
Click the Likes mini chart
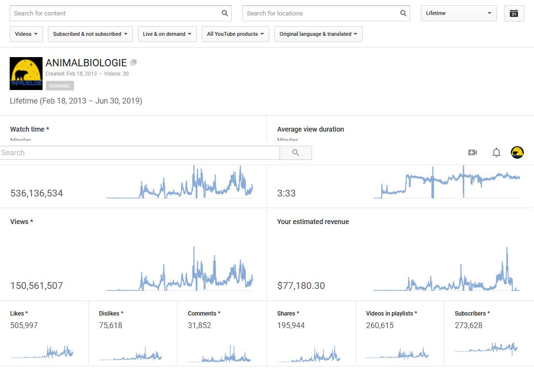click(42, 352)
